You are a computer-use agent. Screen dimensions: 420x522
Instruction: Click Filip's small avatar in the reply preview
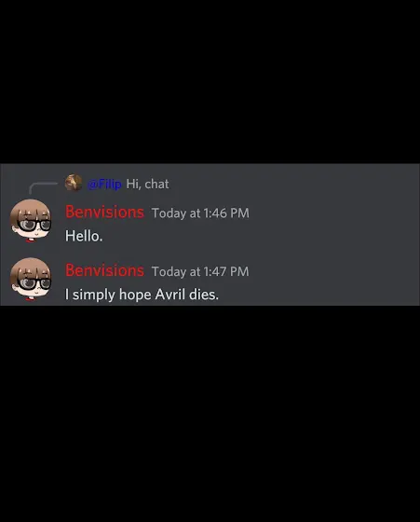pos(74,183)
